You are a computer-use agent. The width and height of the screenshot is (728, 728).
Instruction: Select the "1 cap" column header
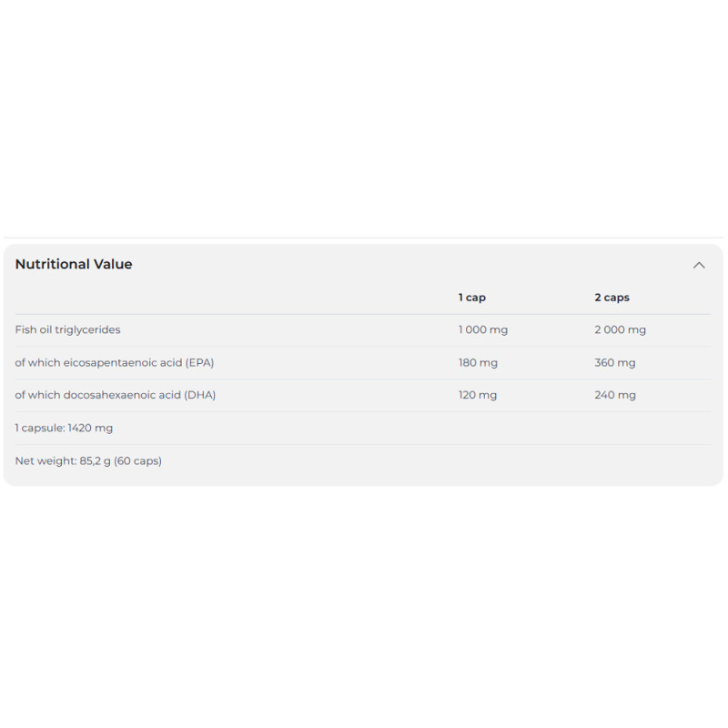[x=472, y=298]
